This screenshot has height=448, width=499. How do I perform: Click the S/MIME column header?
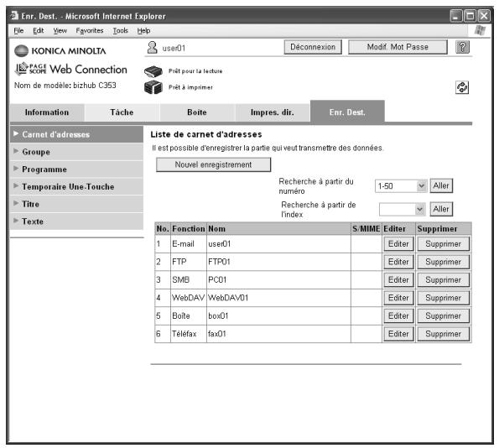pos(366,229)
